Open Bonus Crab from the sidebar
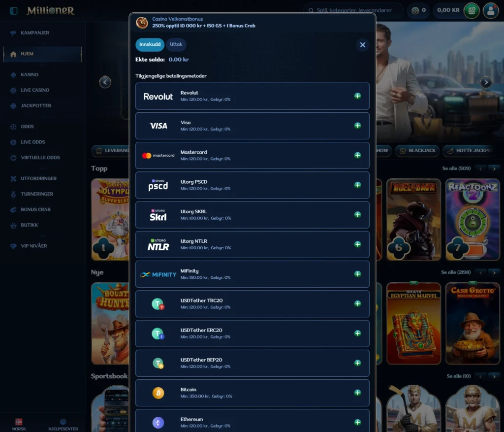The height and width of the screenshot is (432, 504). point(35,209)
